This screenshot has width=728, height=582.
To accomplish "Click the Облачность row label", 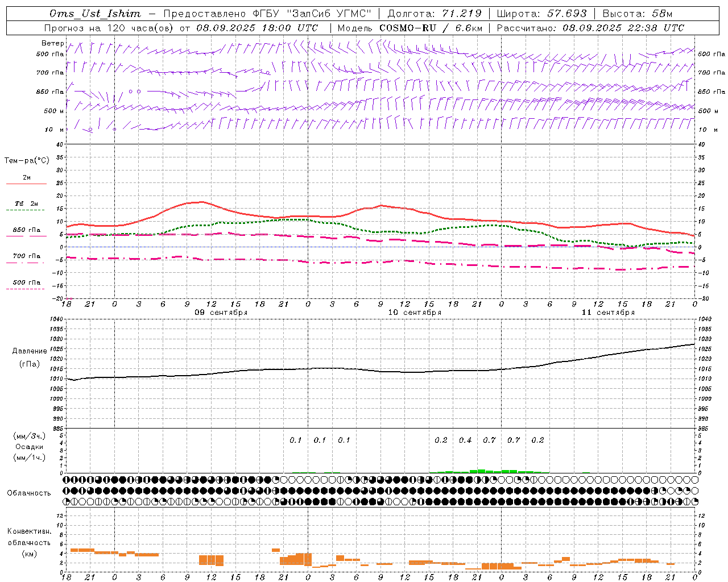I will click(x=29, y=493).
